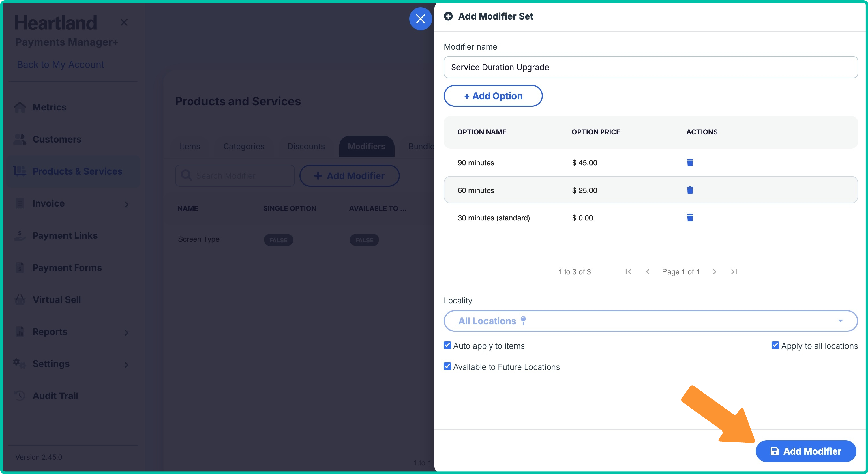
Task: Click the 60 minutes option name
Action: coord(475,190)
